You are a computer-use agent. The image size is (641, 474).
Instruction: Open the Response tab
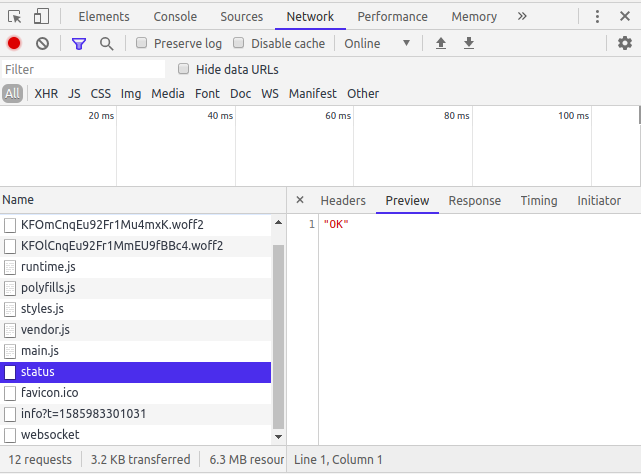(475, 200)
